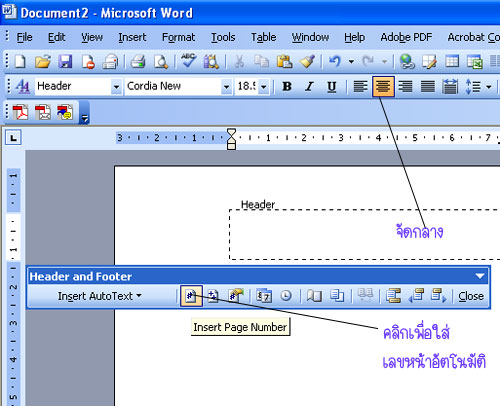
Task: Create a new blank document
Action: click(x=20, y=62)
